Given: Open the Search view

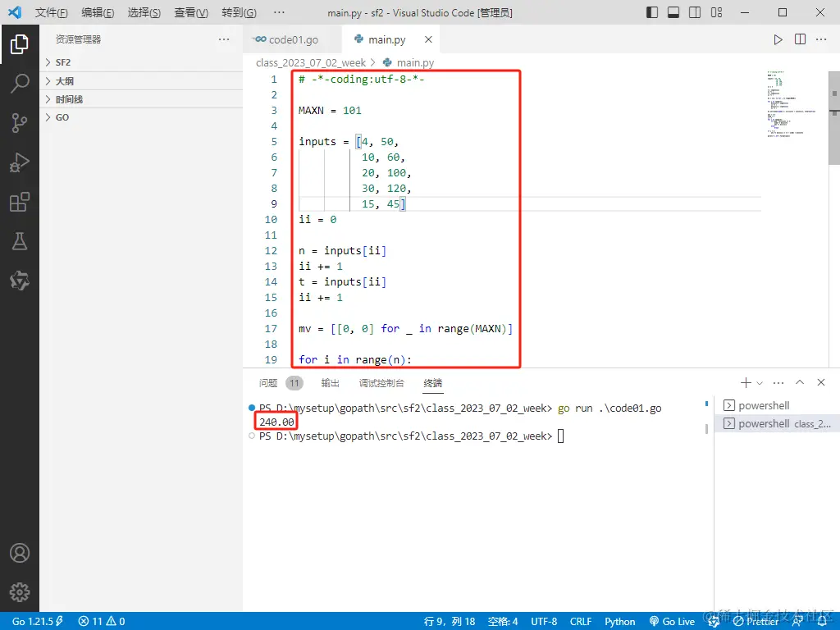Looking at the screenshot, I should point(20,84).
